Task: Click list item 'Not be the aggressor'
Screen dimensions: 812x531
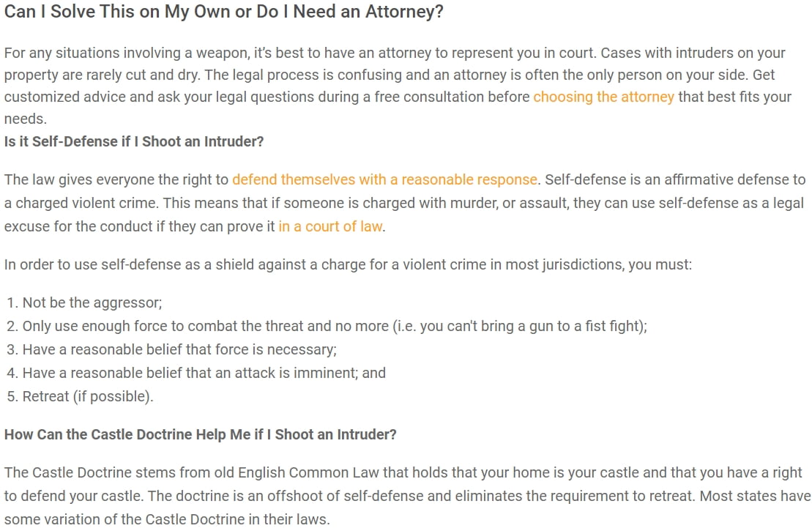Action: [92, 302]
